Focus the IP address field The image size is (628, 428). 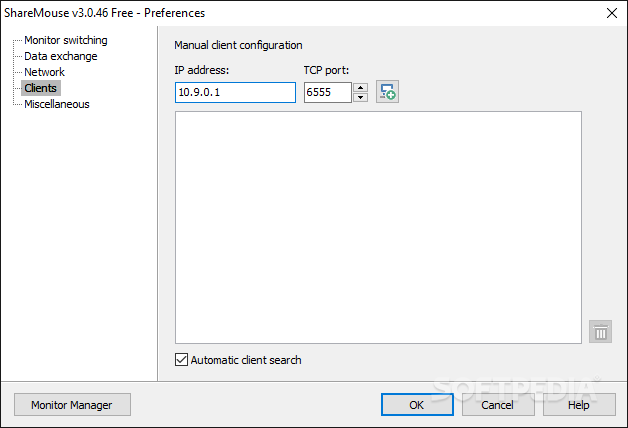[x=235, y=92]
